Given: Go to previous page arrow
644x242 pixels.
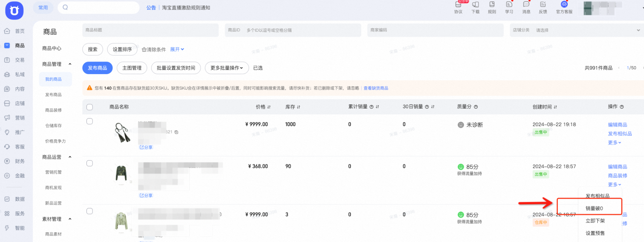Looking at the screenshot, I should [x=619, y=68].
